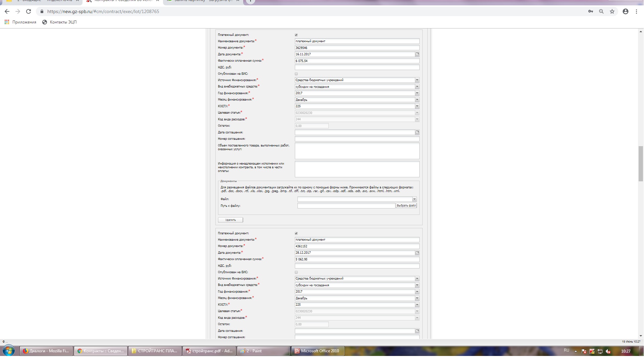Click the saved password key icon
This screenshot has width=644, height=362.
[591, 11]
